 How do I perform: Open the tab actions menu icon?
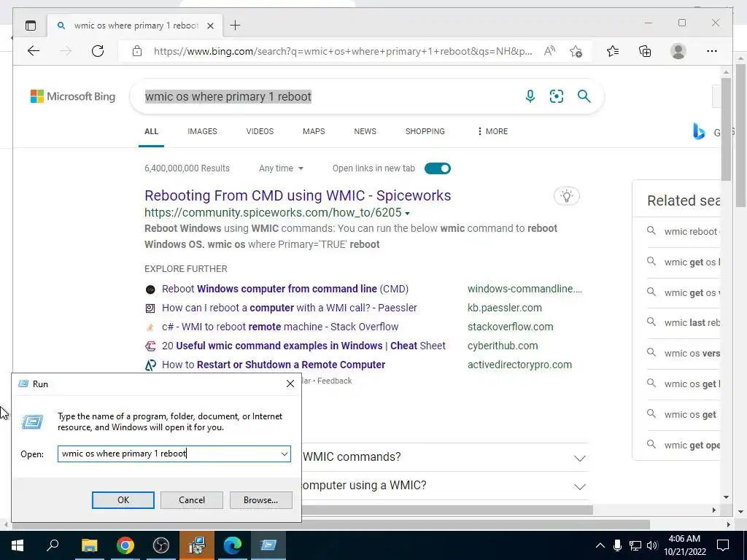click(x=31, y=26)
